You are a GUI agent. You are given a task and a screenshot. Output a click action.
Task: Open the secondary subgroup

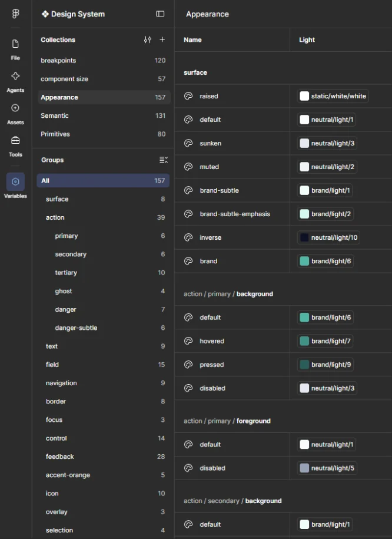click(x=103, y=254)
